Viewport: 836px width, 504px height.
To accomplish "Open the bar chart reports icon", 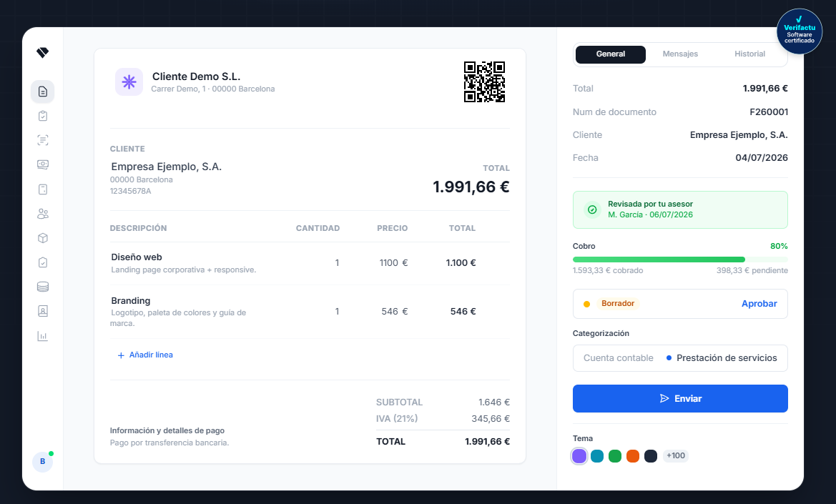I will pos(43,336).
